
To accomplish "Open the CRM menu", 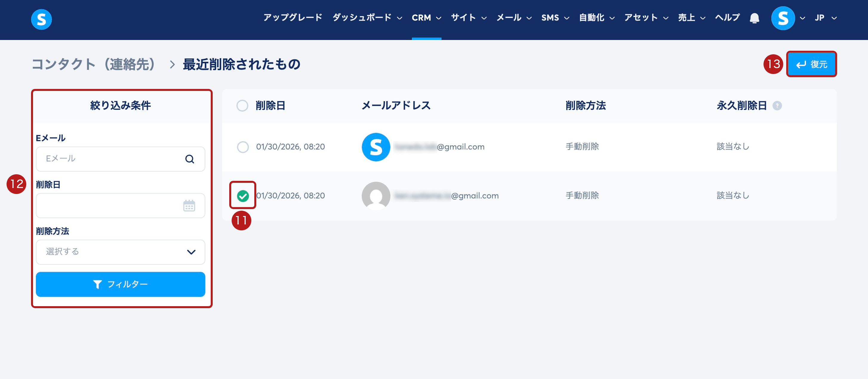I will pos(426,18).
